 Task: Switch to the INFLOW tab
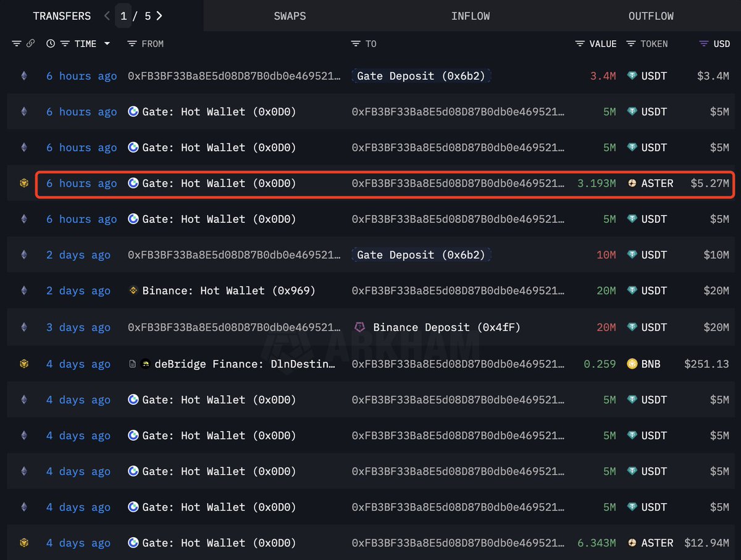471,16
